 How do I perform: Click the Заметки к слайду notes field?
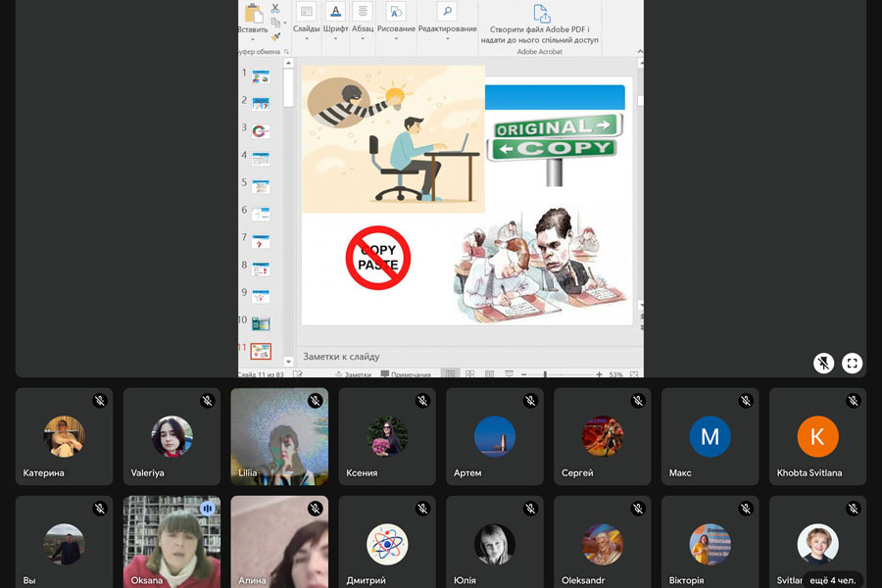[461, 357]
